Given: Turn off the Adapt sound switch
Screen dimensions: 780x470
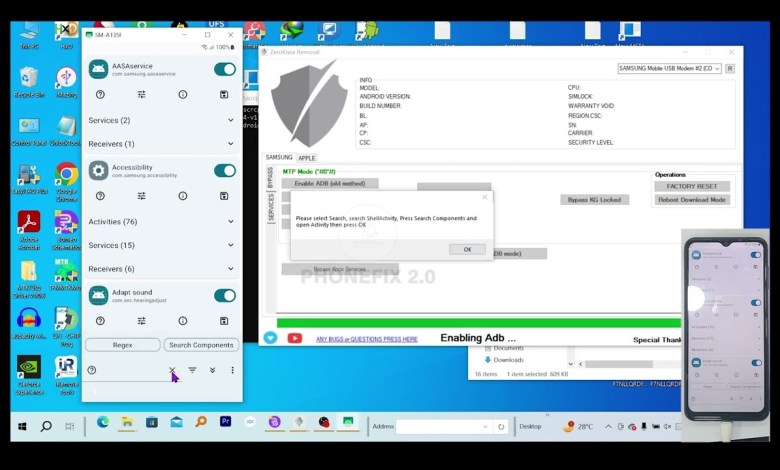Looking at the screenshot, I should 225,295.
